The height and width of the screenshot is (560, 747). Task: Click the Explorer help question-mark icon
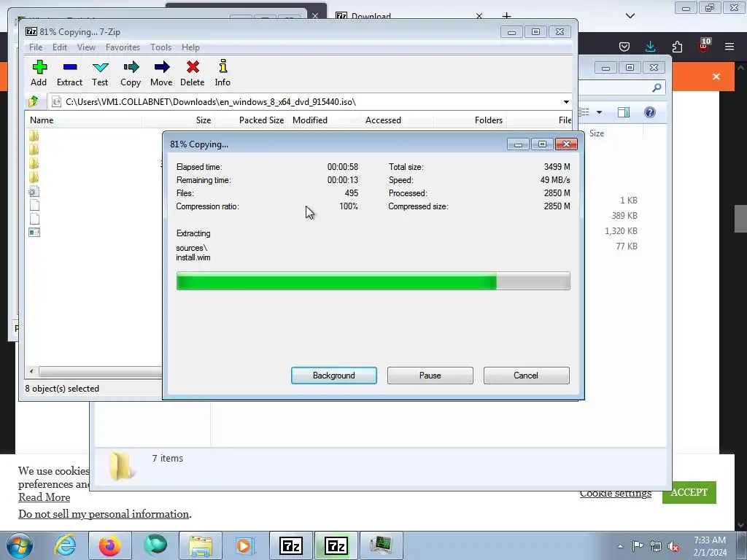pos(650,112)
